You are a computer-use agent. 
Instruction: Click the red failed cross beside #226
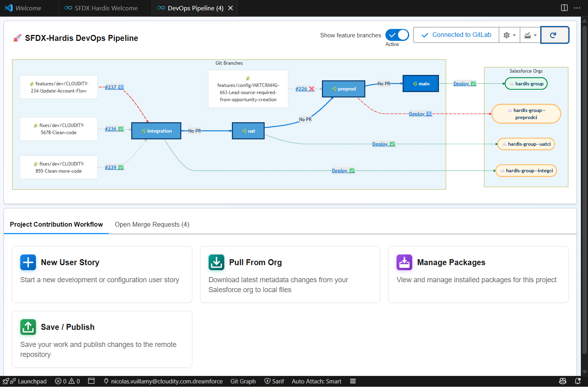(x=312, y=89)
